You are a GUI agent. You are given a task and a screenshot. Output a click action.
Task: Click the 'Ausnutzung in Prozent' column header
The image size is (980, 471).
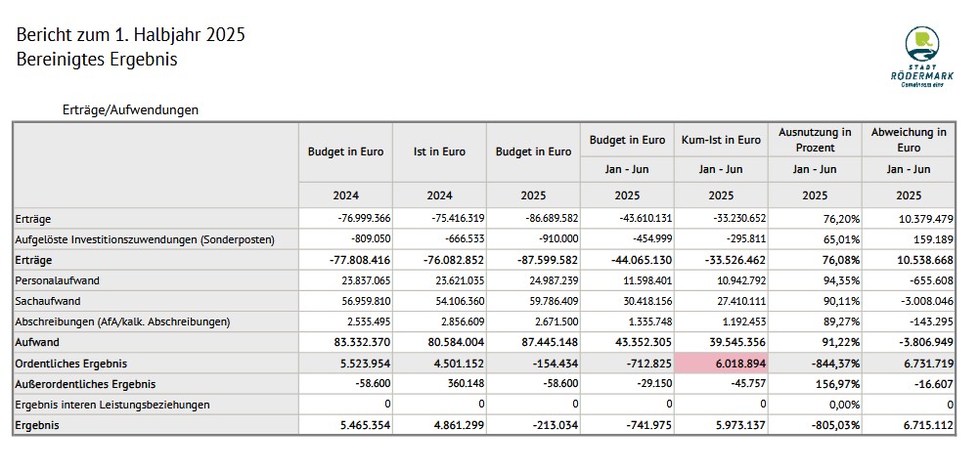[x=814, y=140]
